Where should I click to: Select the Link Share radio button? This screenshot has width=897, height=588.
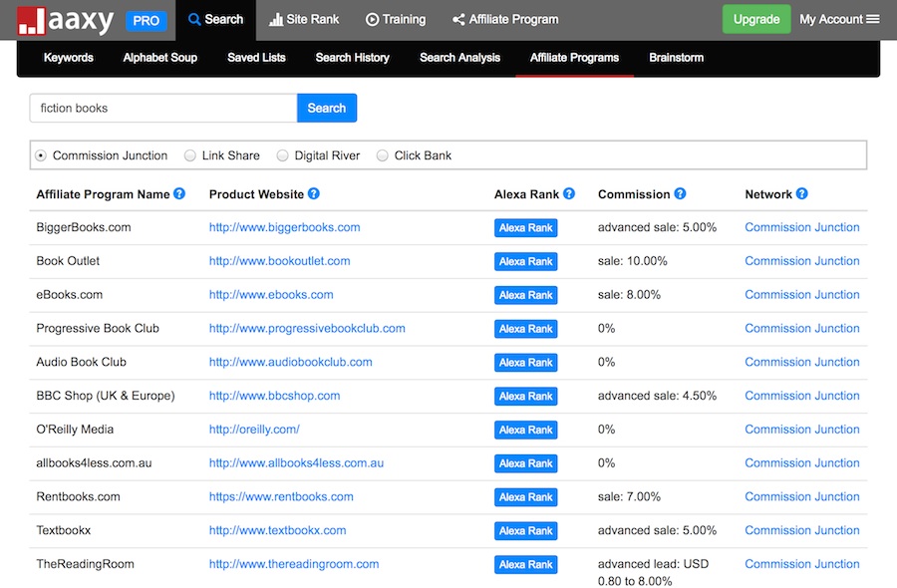[190, 155]
